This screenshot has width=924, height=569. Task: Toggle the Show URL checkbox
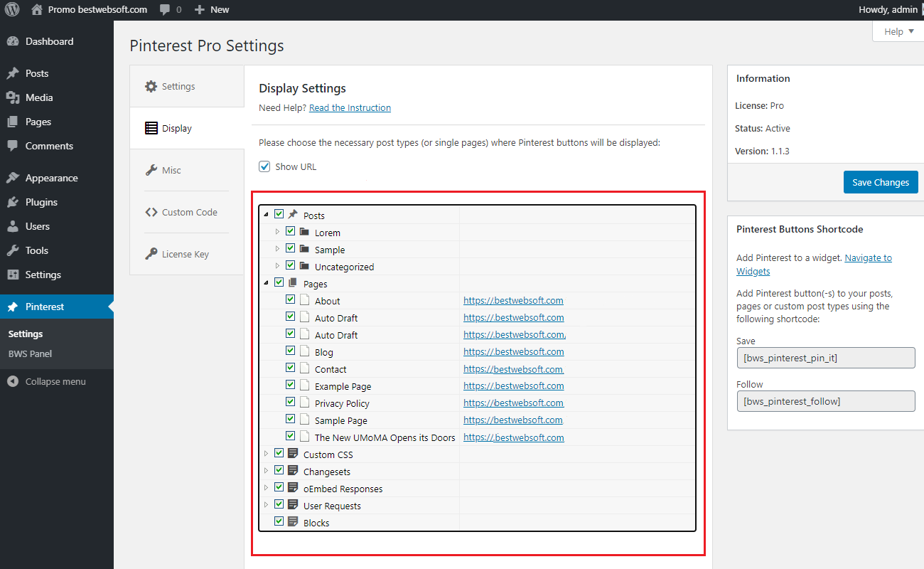(x=264, y=166)
